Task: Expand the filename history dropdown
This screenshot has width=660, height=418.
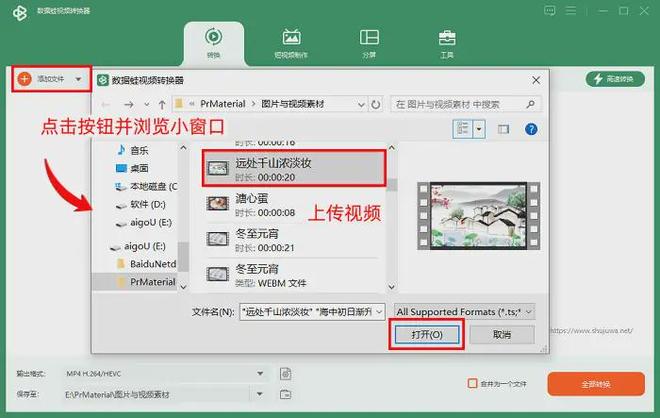Action: tap(379, 312)
